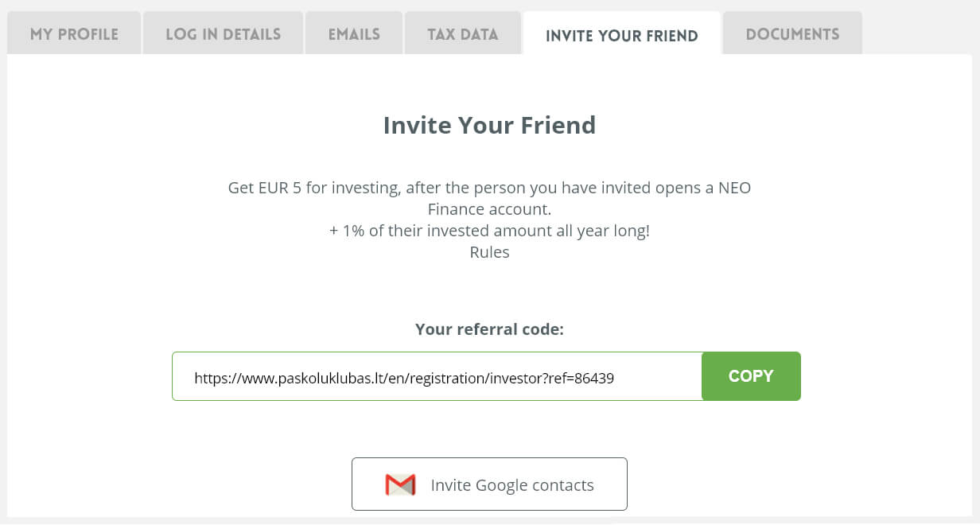Click the 'Finance account.' text line
The width and height of the screenshot is (980, 525).
click(489, 210)
